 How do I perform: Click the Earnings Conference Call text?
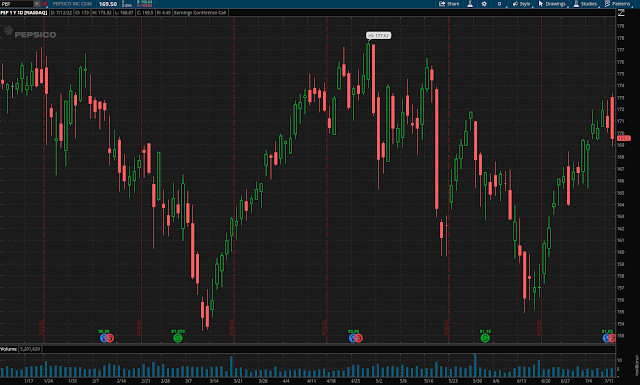click(200, 13)
